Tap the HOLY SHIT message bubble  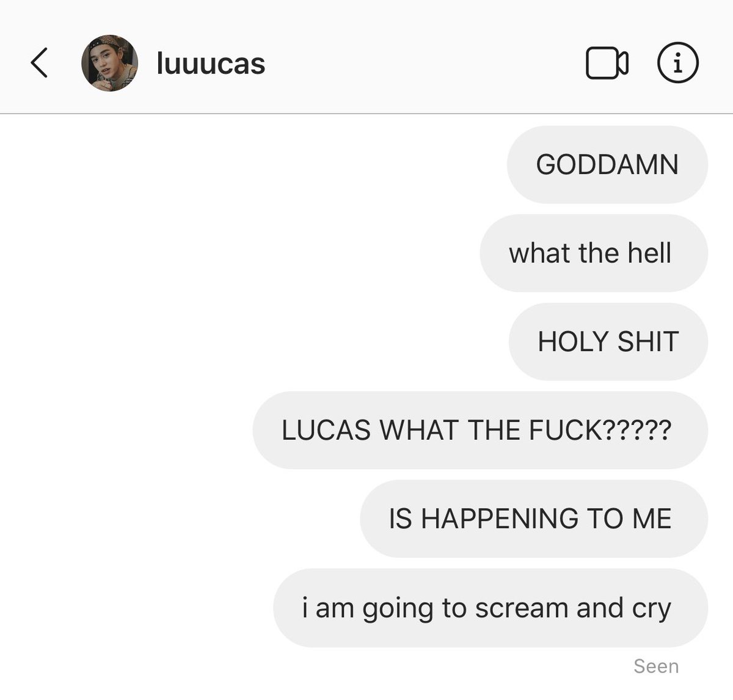[x=608, y=341]
